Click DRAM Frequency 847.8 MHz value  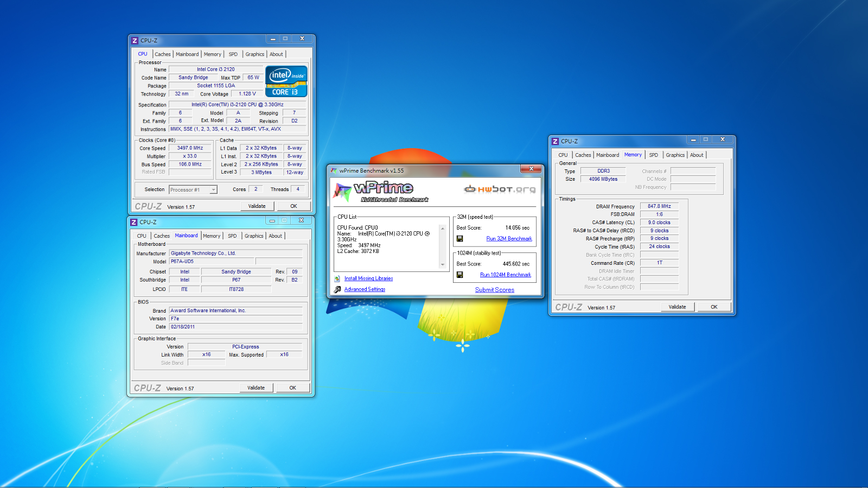click(x=659, y=206)
